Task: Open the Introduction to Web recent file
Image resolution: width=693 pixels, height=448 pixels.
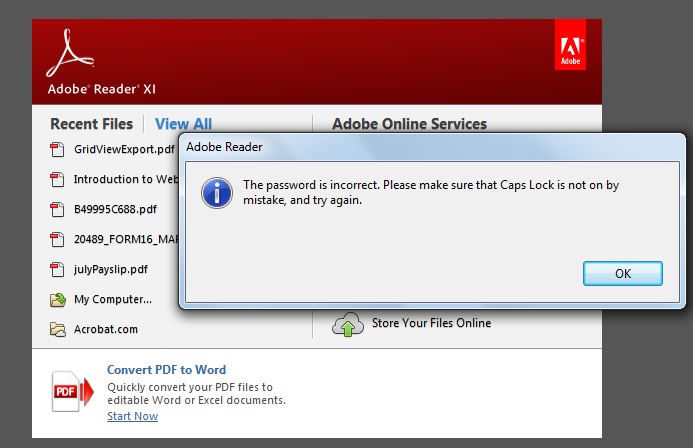Action: (x=126, y=179)
